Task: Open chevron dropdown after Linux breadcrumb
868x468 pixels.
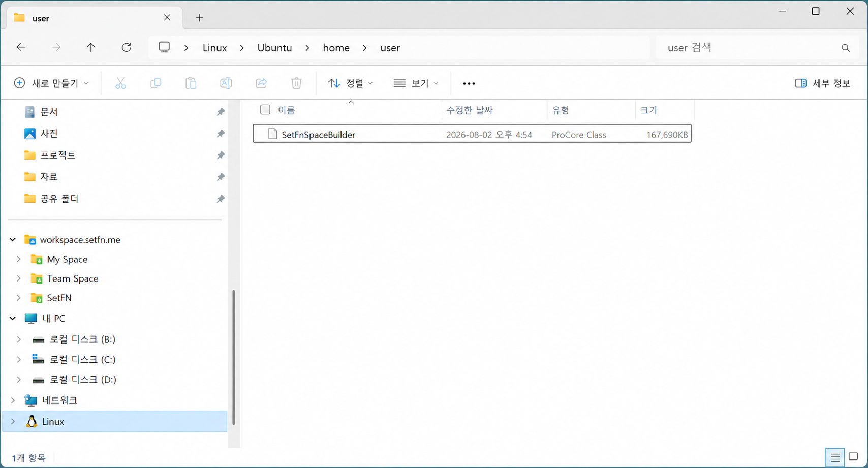Action: pyautogui.click(x=242, y=48)
